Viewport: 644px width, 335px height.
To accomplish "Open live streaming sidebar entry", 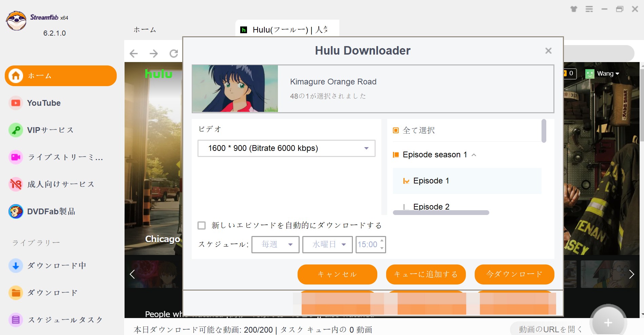I will (65, 157).
